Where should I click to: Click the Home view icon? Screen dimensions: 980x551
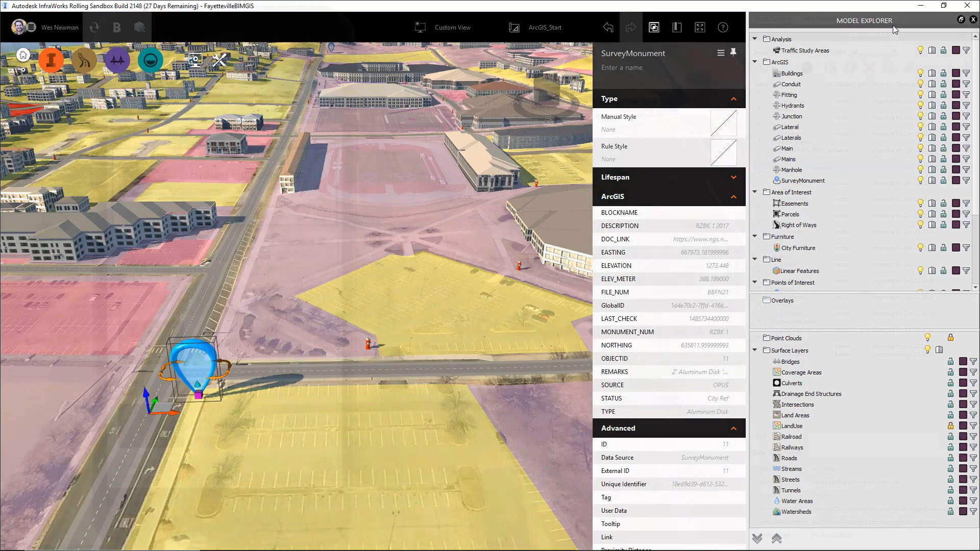point(23,55)
